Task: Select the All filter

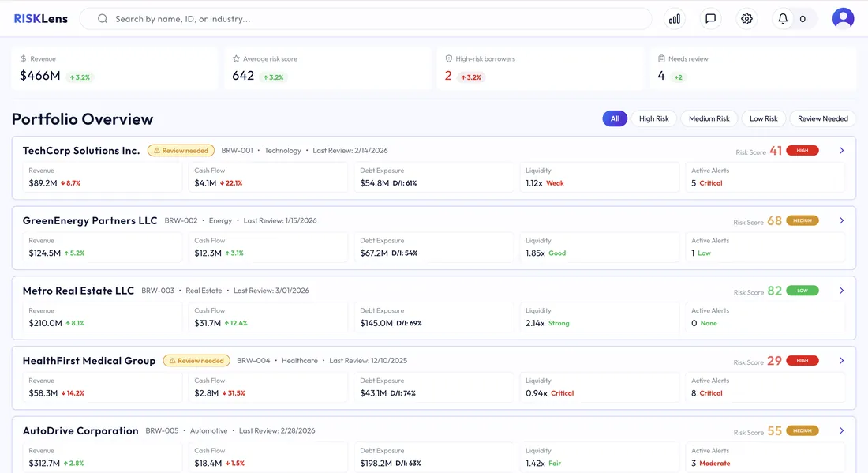Action: (615, 118)
